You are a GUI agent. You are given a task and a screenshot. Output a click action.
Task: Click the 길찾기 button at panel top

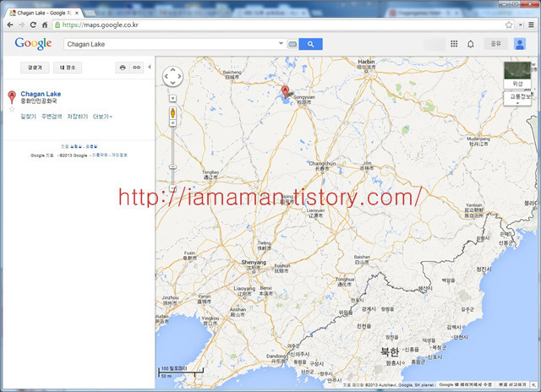(x=35, y=68)
